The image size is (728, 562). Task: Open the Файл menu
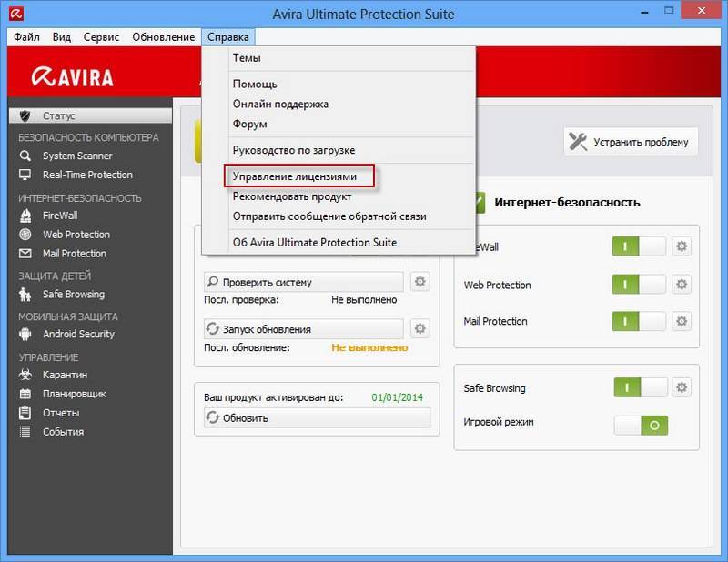26,37
